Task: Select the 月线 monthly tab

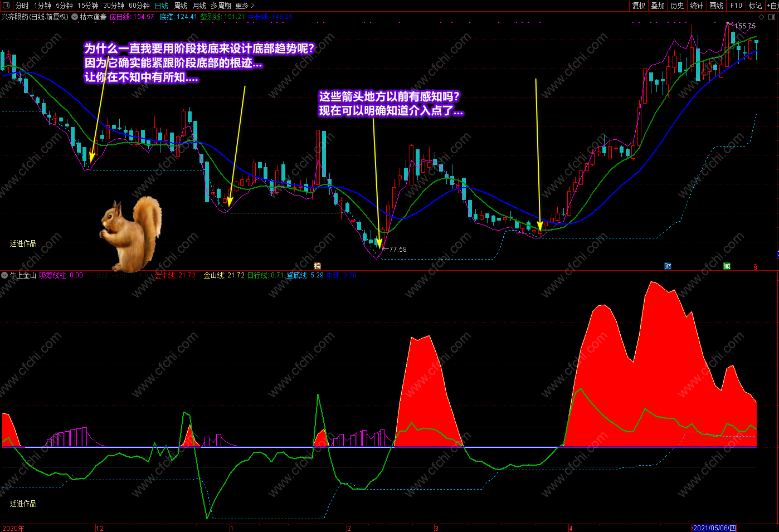Action: [x=199, y=6]
